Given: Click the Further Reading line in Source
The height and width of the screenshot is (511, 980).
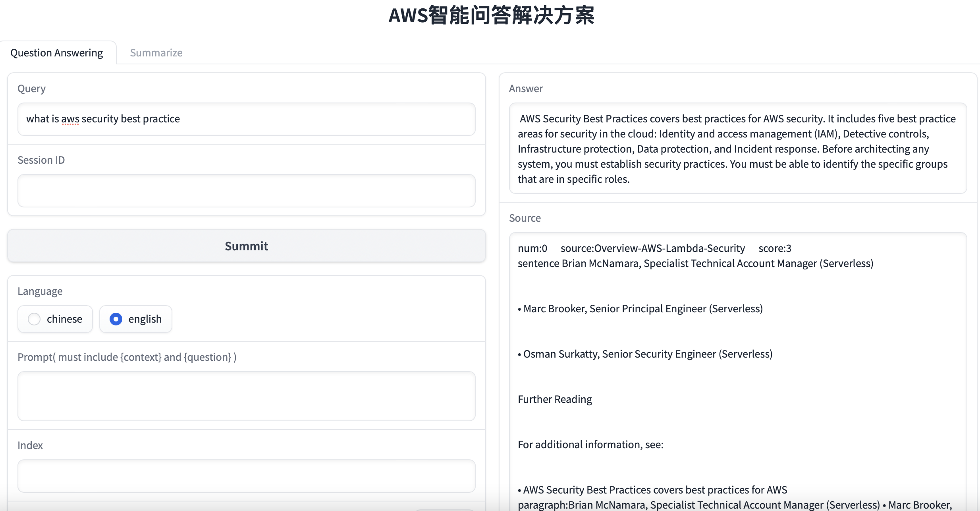Looking at the screenshot, I should 555,399.
